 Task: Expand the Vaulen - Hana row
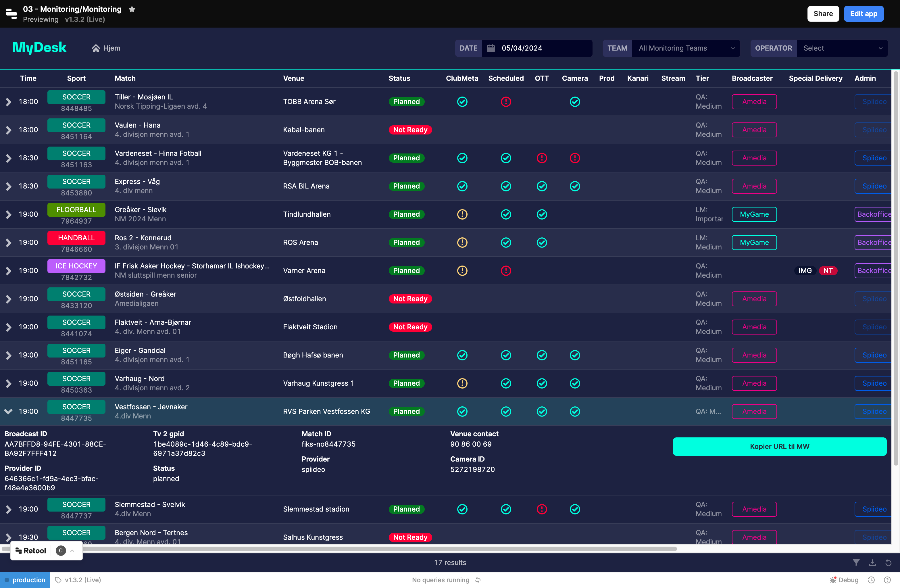[x=8, y=130]
